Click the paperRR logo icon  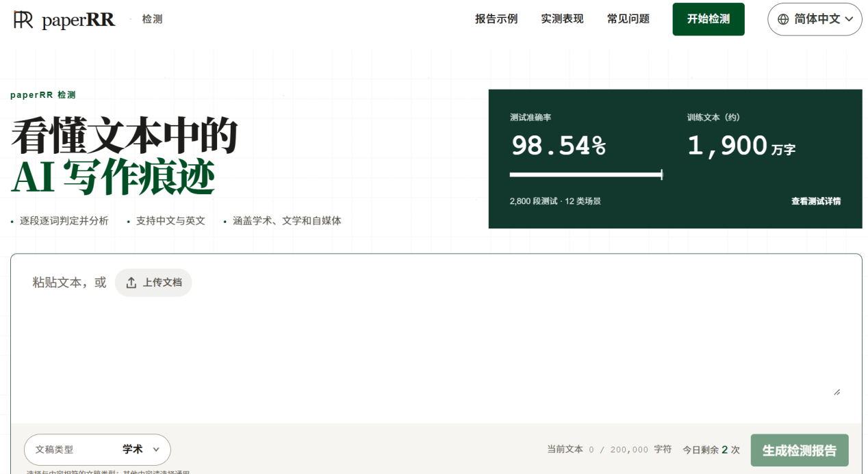click(x=23, y=20)
